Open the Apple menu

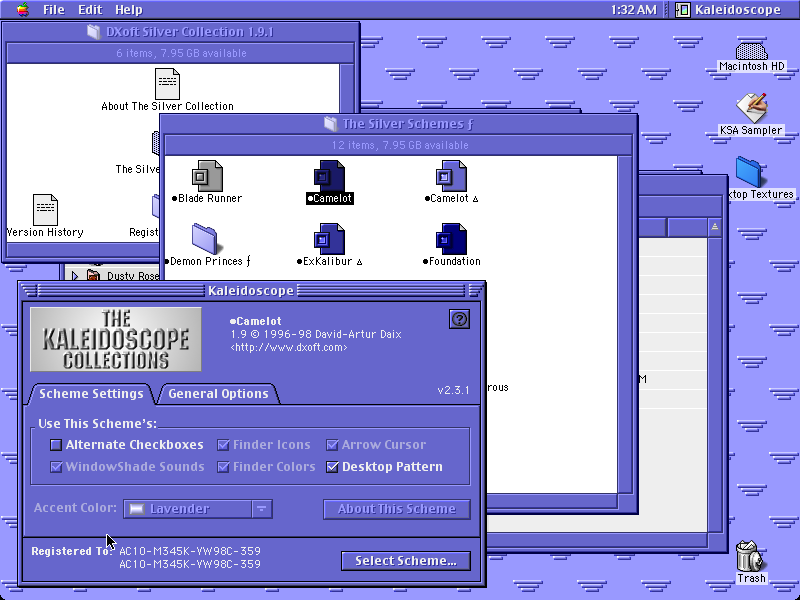coord(22,9)
